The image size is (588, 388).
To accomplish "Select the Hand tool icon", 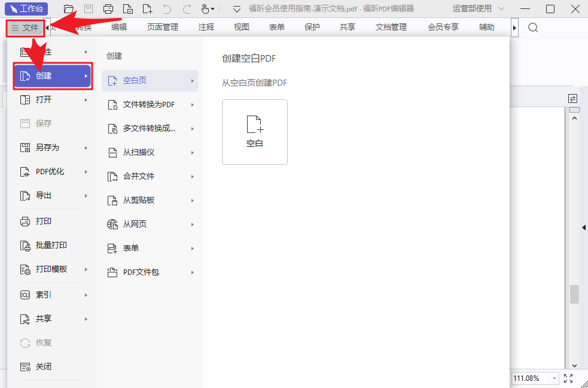I will tap(204, 8).
